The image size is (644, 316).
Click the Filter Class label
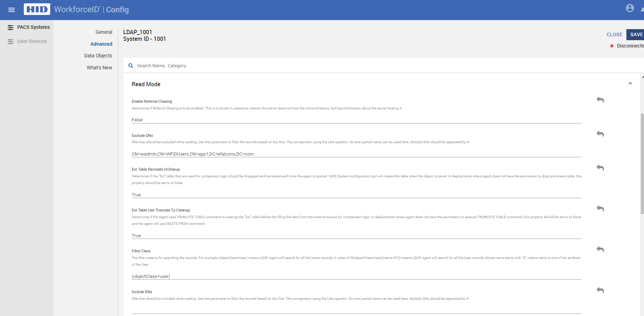[x=141, y=251]
